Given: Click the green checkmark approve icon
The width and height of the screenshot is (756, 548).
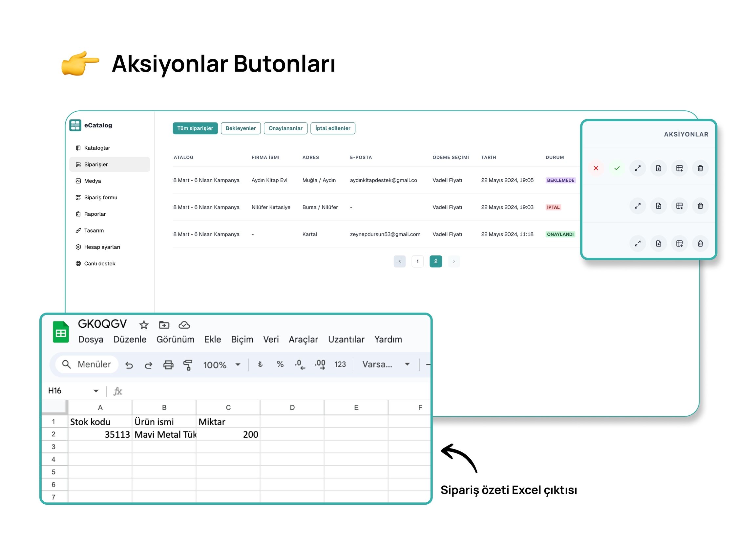Looking at the screenshot, I should [x=617, y=168].
